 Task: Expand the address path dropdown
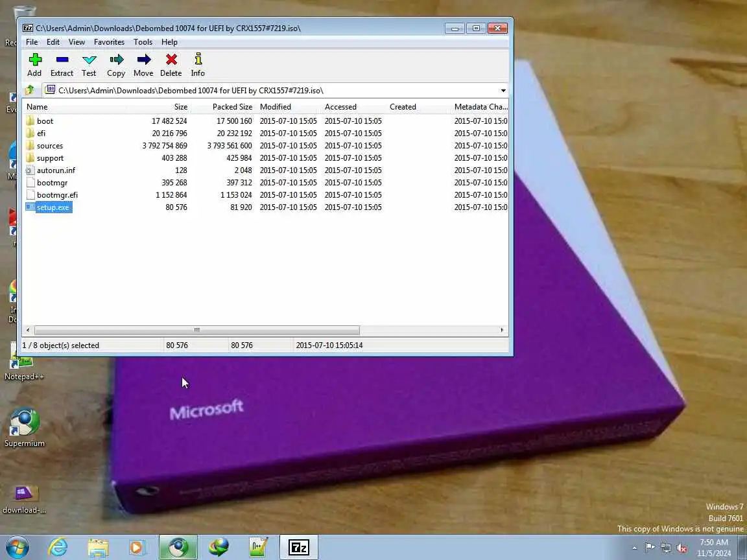[x=503, y=91]
